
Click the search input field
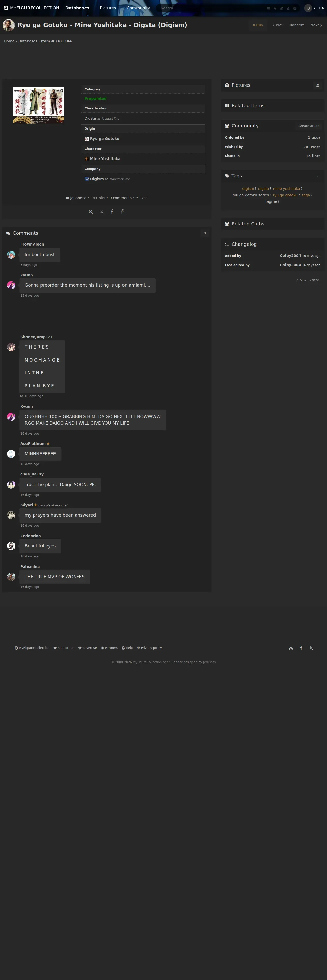click(209, 8)
